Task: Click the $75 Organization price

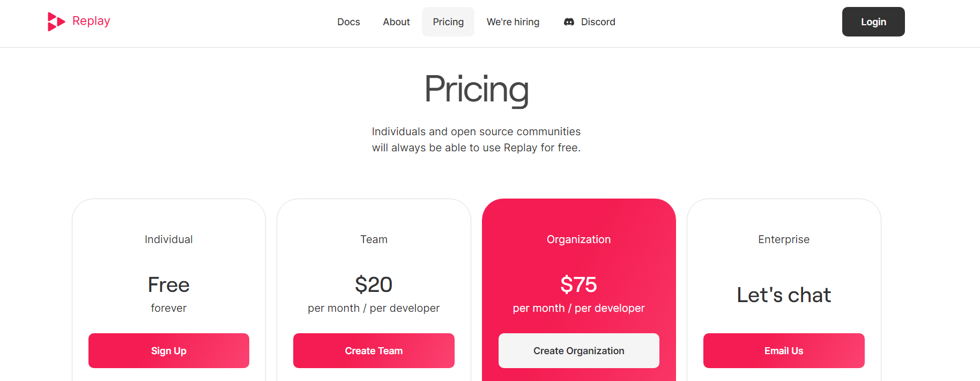Action: (x=579, y=284)
